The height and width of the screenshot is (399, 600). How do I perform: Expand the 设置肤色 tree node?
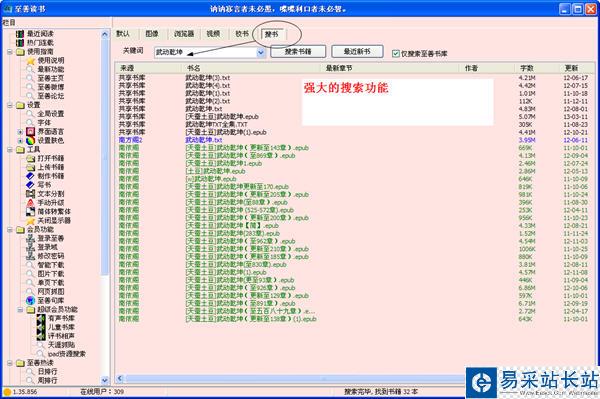click(x=20, y=141)
